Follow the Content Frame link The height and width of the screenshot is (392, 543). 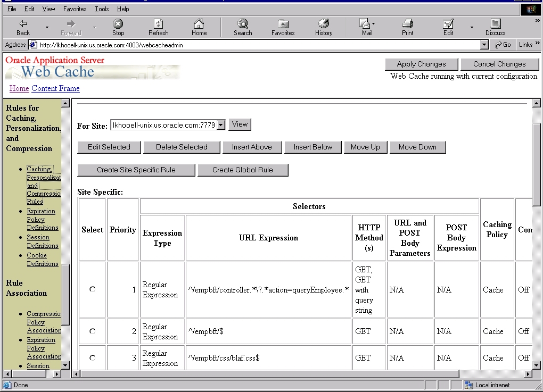point(55,88)
